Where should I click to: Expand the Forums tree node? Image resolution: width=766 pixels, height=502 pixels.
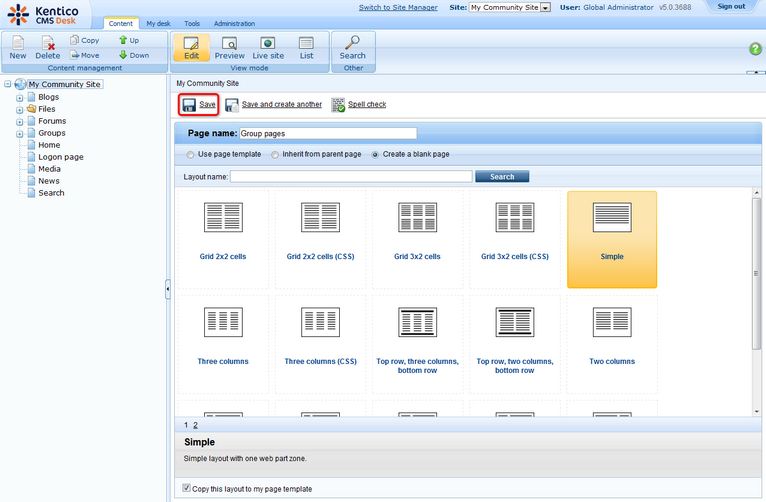point(19,121)
